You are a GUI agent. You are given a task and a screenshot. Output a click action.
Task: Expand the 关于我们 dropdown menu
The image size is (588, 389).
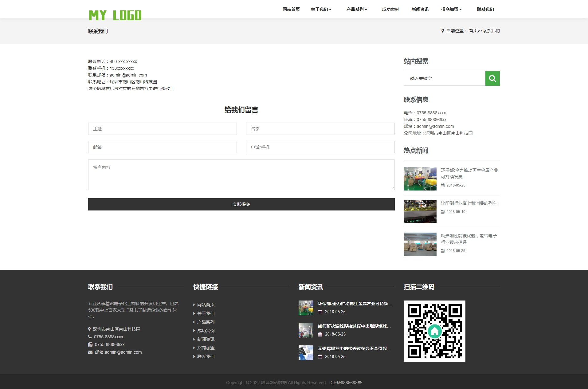321,9
